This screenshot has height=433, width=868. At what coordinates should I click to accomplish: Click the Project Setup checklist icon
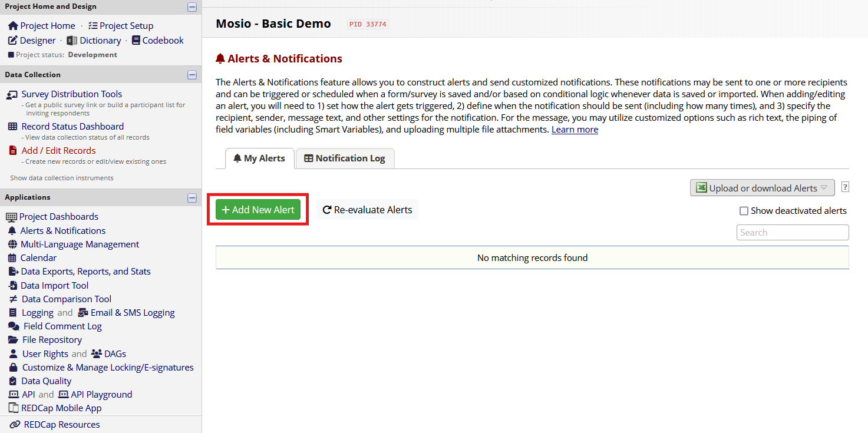pos(93,26)
